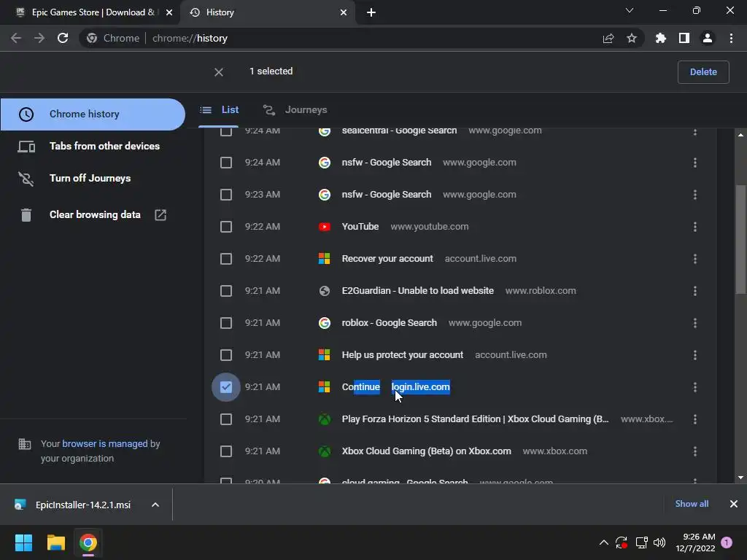Image resolution: width=747 pixels, height=560 pixels.
Task: Open the Chrome profile icon
Action: 708,38
